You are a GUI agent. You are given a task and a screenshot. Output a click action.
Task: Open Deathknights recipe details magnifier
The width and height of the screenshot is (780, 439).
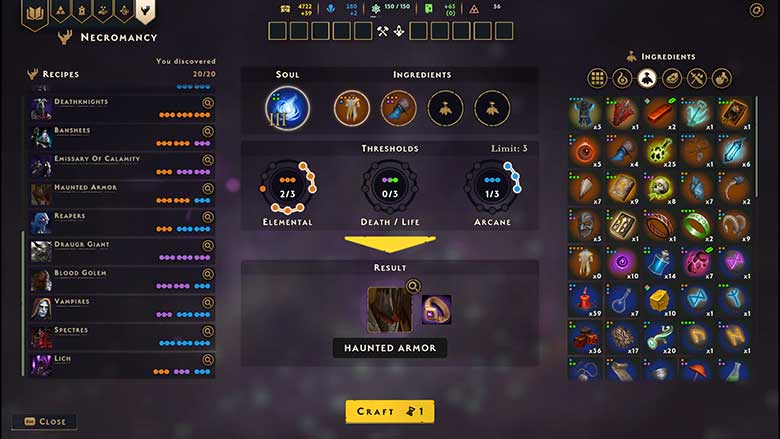click(208, 103)
